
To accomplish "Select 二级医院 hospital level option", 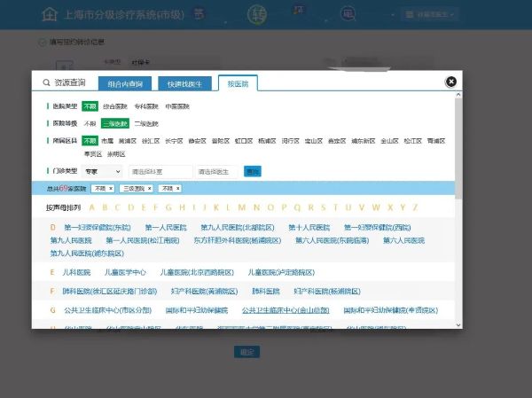I will [146, 123].
